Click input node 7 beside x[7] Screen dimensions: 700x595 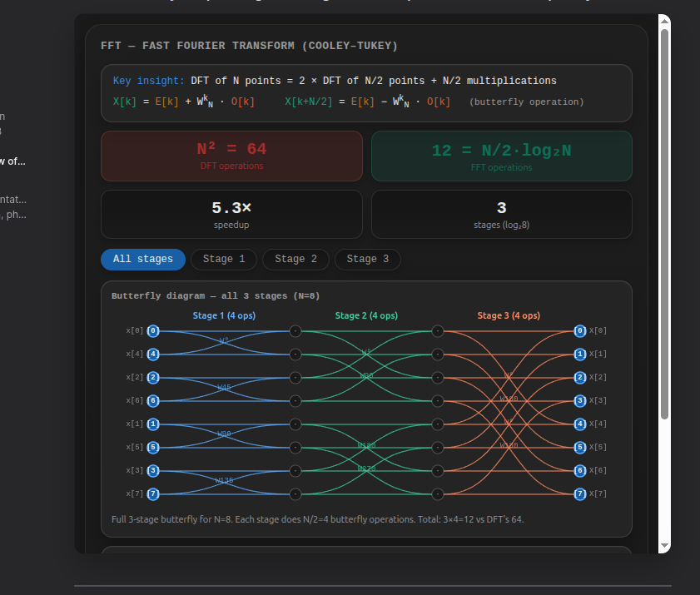153,494
